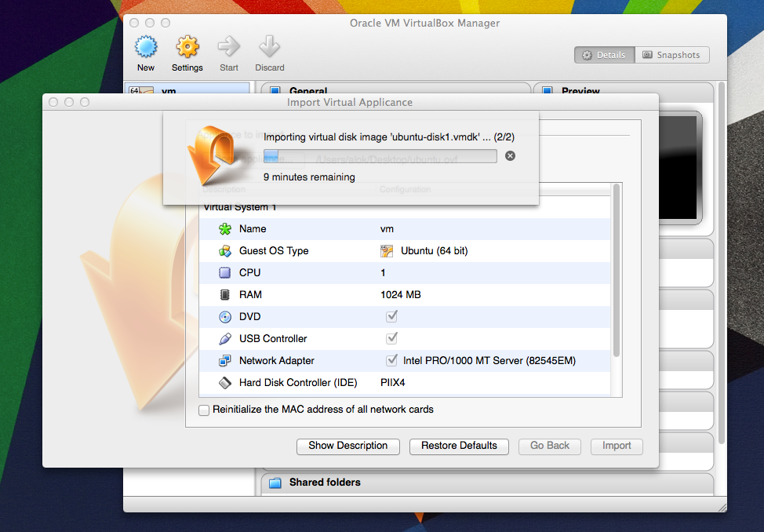Click the USB Controller icon
This screenshot has height=532, width=764.
tap(225, 339)
